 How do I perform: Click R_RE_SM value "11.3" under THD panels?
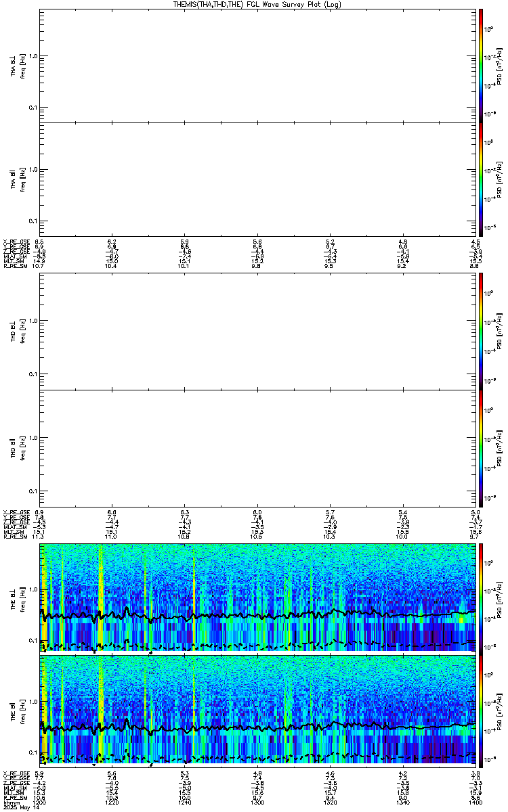39,537
